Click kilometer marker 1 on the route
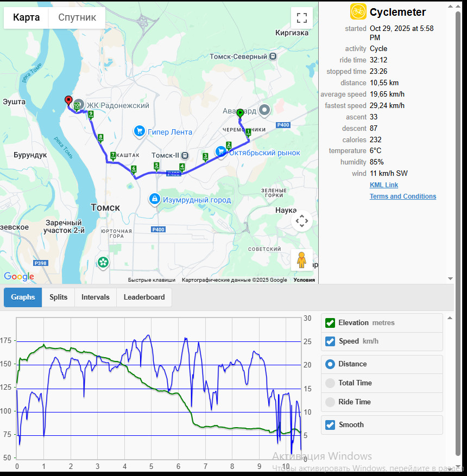467x476 pixels. tap(248, 132)
